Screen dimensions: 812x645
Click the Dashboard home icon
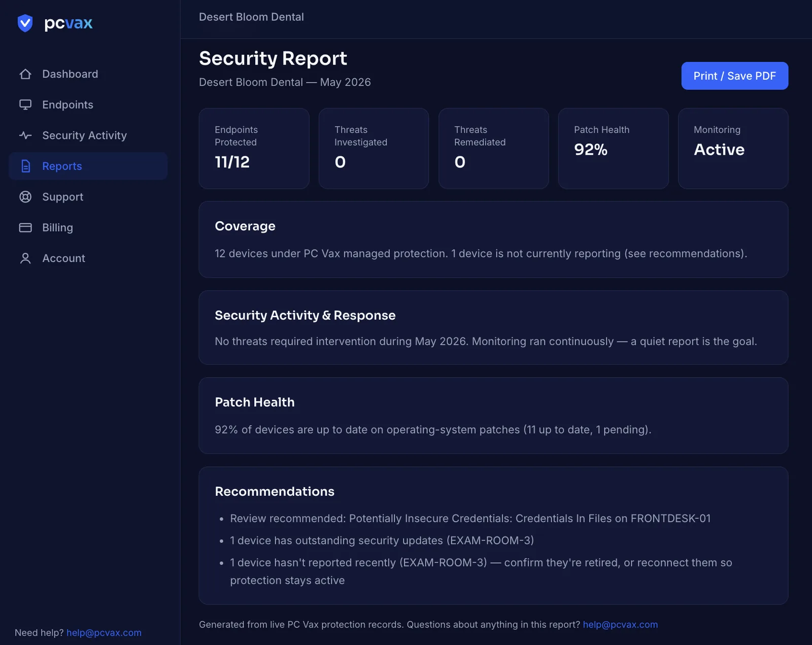tap(25, 74)
